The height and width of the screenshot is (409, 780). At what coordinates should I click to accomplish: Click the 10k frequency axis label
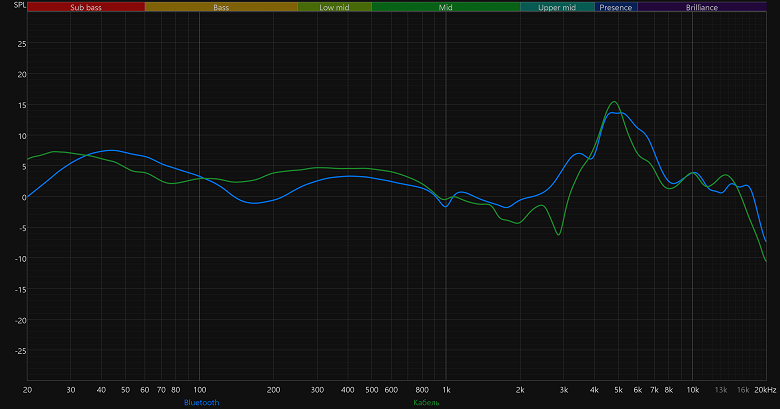(692, 390)
